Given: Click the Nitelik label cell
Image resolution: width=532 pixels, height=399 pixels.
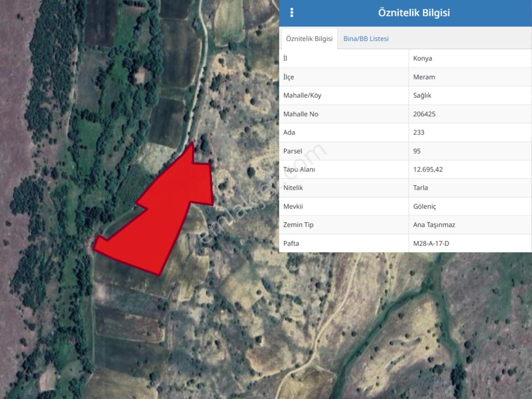Looking at the screenshot, I should pyautogui.click(x=344, y=188).
